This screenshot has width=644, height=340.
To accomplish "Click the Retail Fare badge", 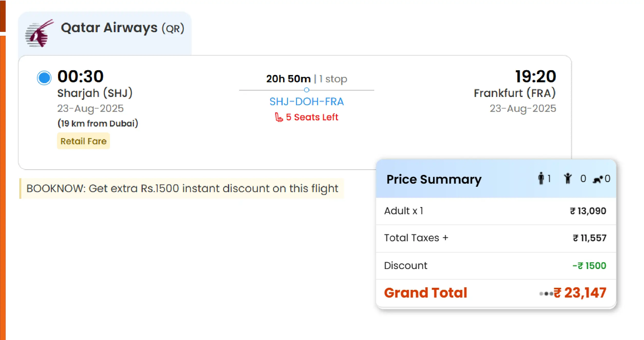I will (x=83, y=141).
